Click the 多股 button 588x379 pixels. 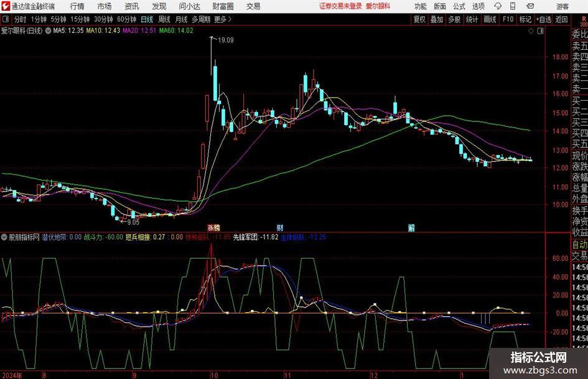point(454,19)
